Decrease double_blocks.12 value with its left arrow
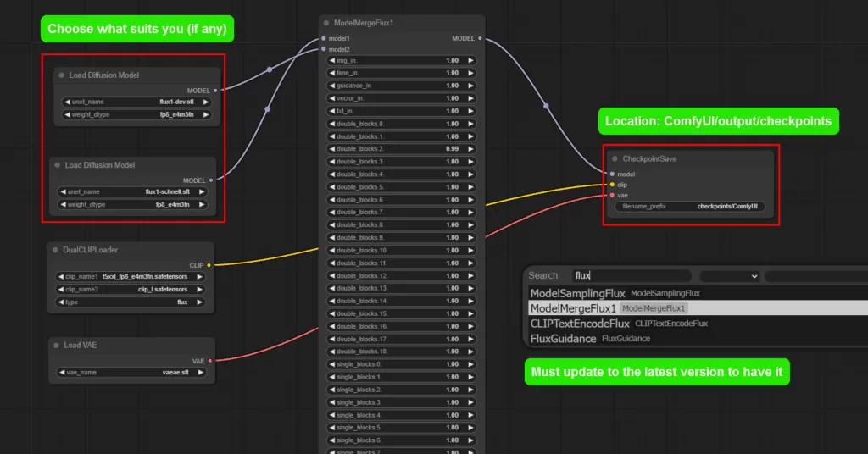 point(332,276)
